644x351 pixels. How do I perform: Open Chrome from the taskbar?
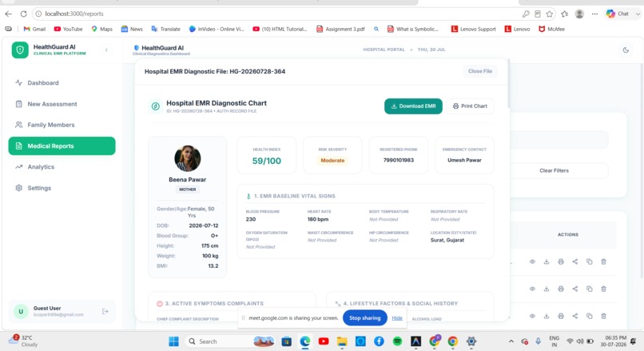[452, 341]
